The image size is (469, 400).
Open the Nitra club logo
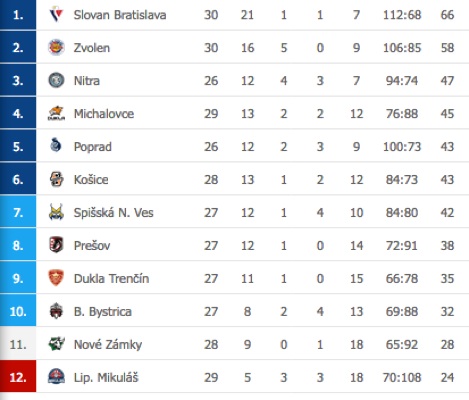click(x=56, y=80)
